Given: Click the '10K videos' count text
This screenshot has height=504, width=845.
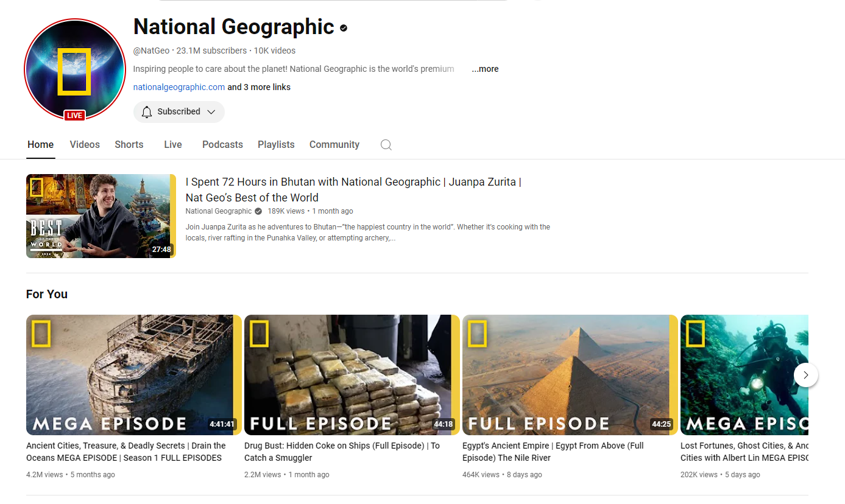Looking at the screenshot, I should [x=275, y=51].
